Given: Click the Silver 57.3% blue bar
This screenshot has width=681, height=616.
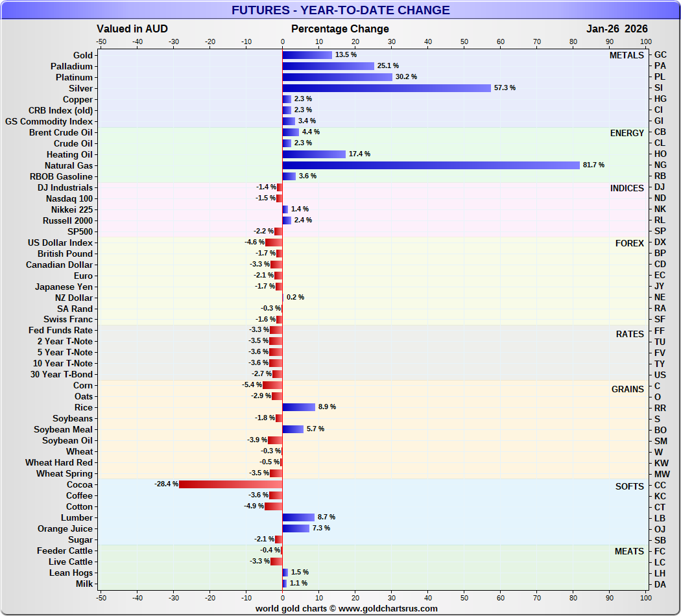Looking at the screenshot, I should 387,88.
